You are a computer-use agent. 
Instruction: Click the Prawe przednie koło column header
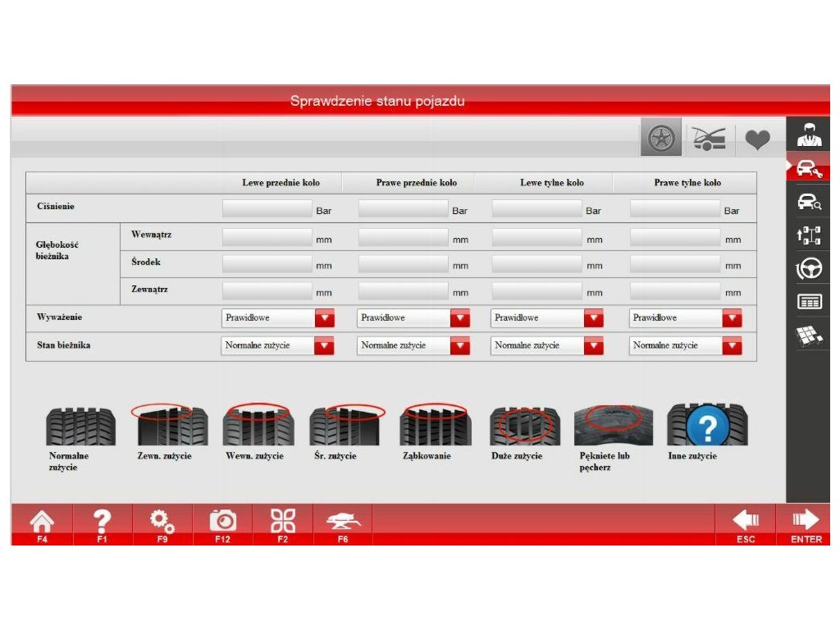pyautogui.click(x=416, y=183)
